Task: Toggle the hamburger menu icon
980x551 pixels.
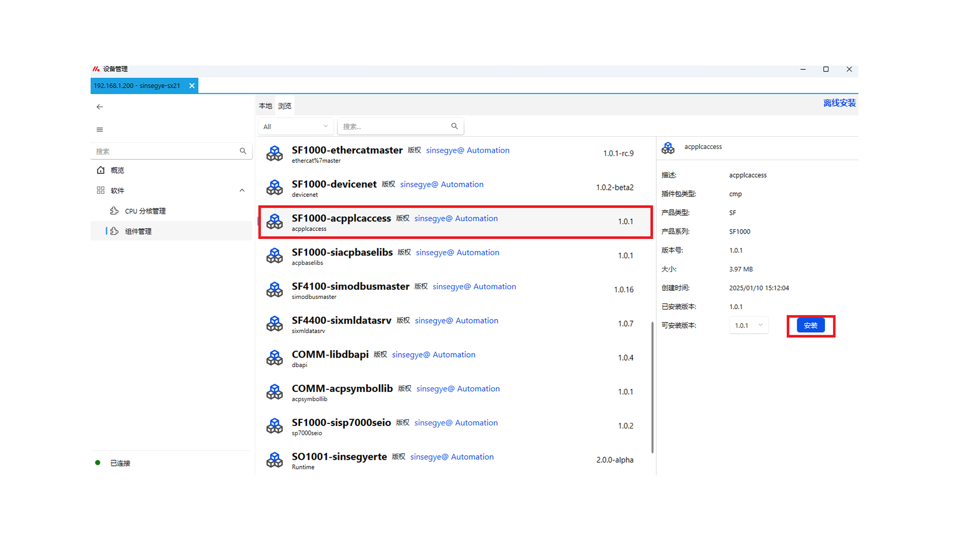Action: pos(100,130)
